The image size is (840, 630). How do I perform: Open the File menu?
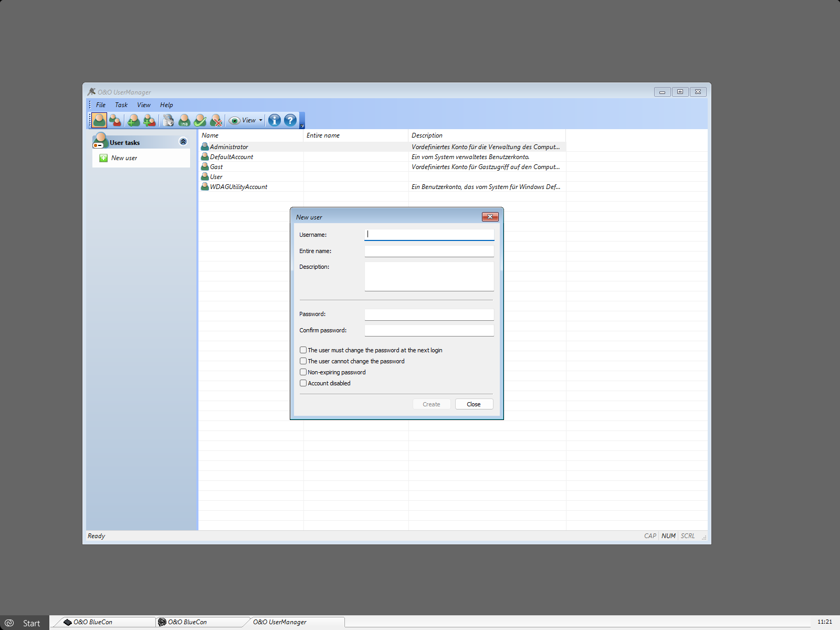pyautogui.click(x=101, y=105)
